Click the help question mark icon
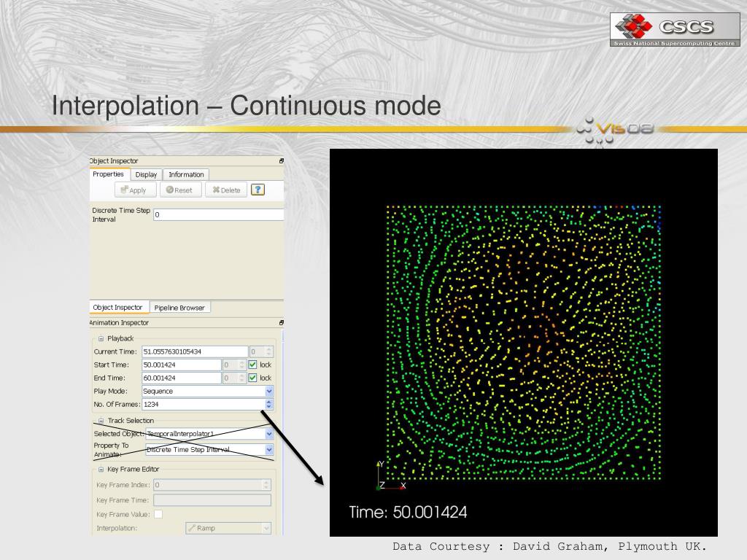This screenshot has height=560, width=747. [257, 190]
